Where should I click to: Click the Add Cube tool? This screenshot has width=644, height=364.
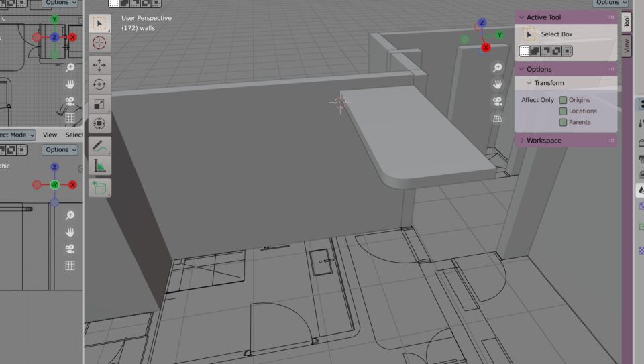coord(99,188)
